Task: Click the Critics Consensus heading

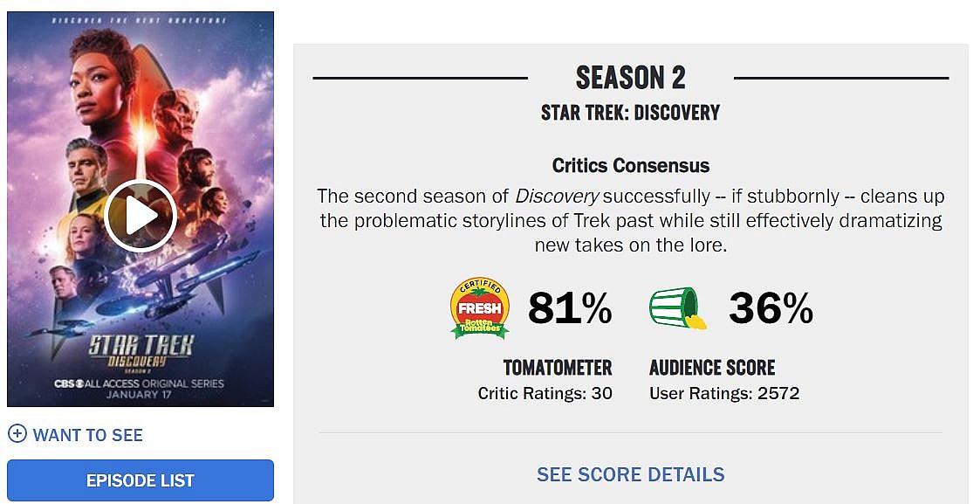Action: pos(630,165)
